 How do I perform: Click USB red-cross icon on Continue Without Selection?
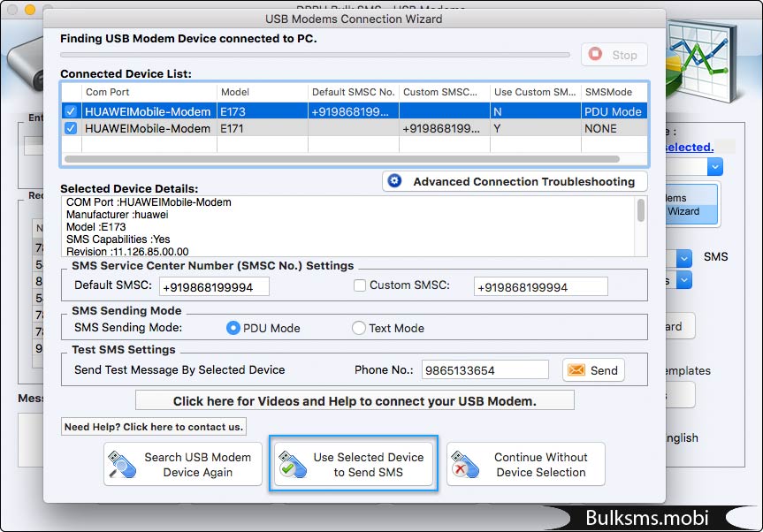pos(465,465)
